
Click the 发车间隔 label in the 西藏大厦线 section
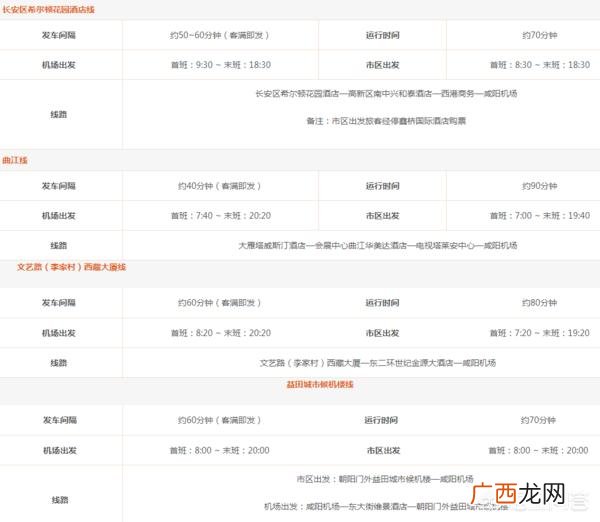pyautogui.click(x=59, y=303)
